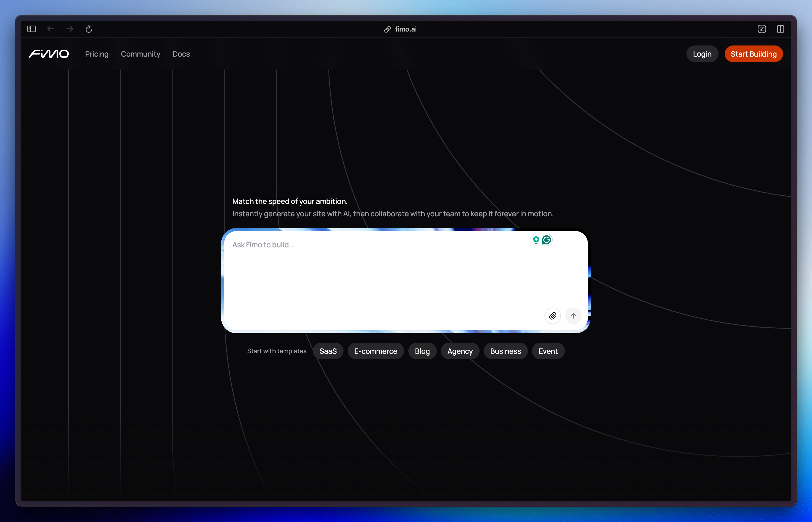Choose the E-commerce template
The image size is (812, 522).
(x=376, y=351)
